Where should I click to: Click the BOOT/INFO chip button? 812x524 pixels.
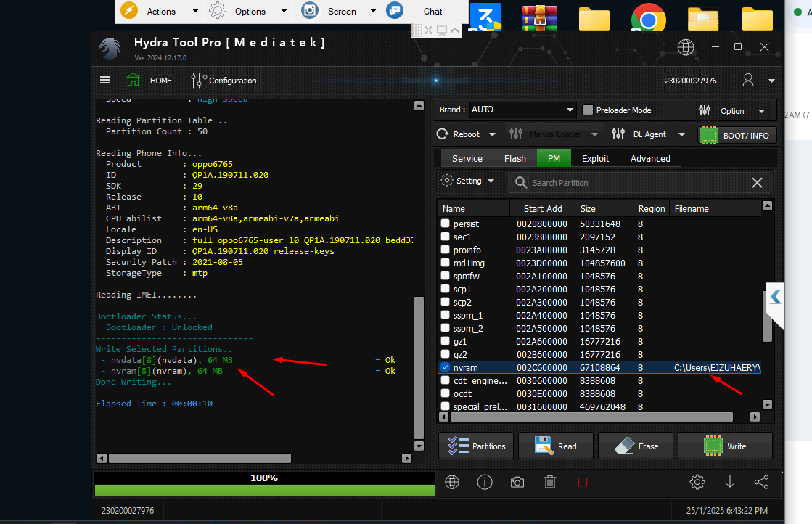pyautogui.click(x=737, y=135)
